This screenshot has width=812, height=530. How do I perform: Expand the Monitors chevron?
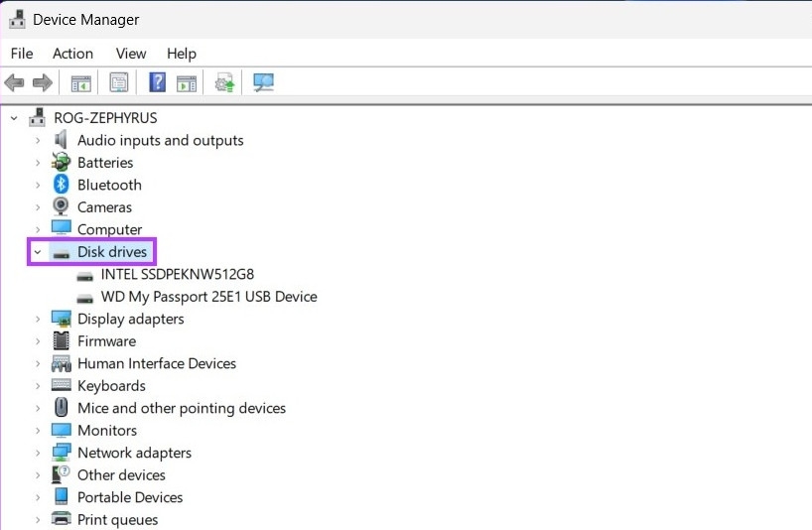coord(38,430)
